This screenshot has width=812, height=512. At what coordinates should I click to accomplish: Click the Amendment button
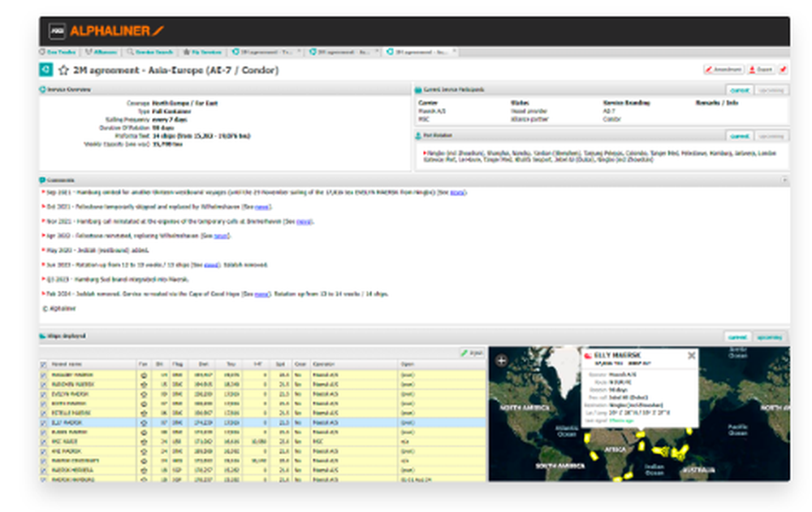pos(723,69)
